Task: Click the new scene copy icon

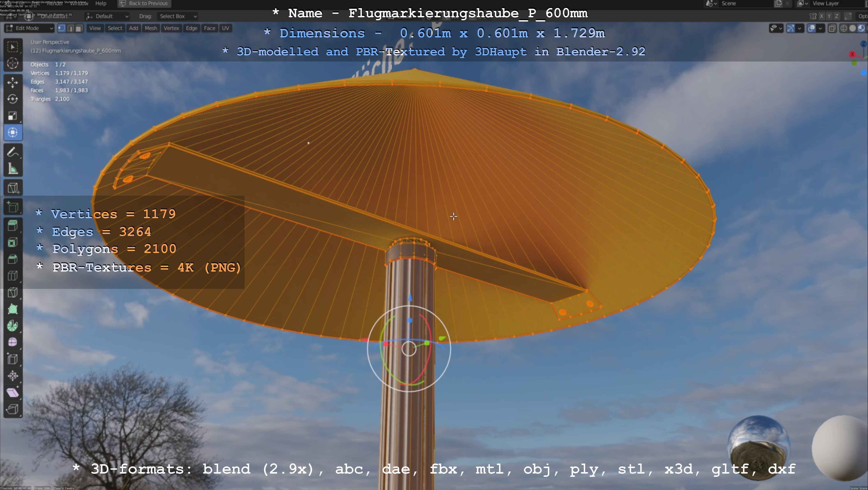Action: pyautogui.click(x=778, y=3)
